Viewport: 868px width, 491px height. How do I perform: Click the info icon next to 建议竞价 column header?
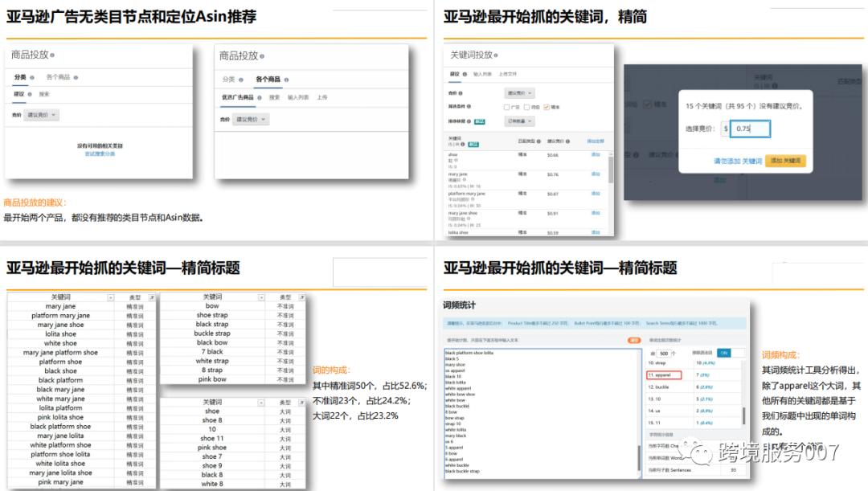[x=567, y=141]
